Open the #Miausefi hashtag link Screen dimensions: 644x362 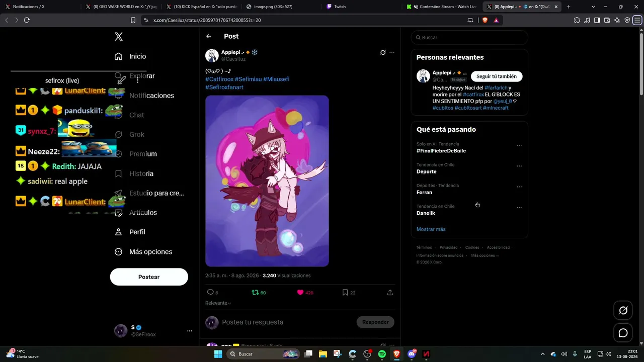click(276, 79)
